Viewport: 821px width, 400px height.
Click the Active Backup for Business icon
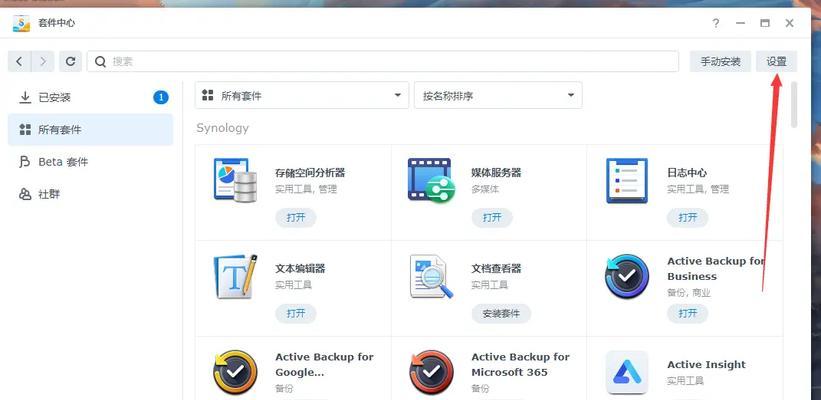click(x=627, y=276)
